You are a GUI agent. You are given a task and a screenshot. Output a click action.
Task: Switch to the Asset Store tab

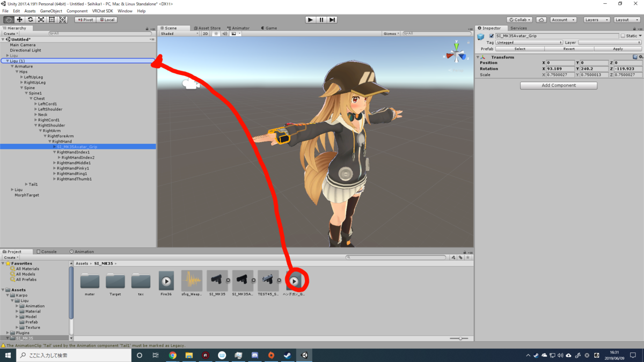(x=207, y=28)
